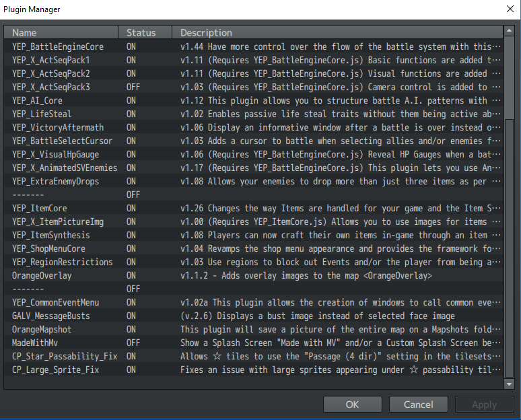Select the CP_Star_Passability_Fix plugin
The image size is (521, 420).
(254, 356)
